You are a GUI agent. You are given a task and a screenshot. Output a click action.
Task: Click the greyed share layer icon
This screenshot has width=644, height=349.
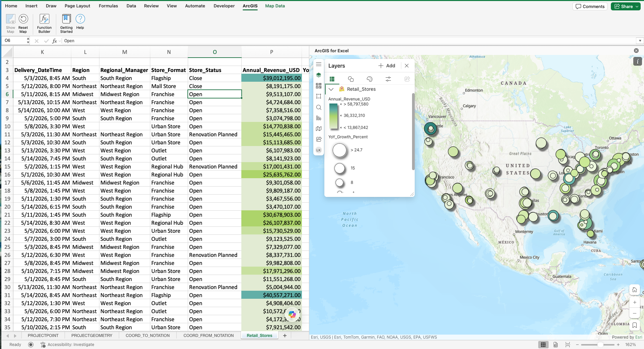[407, 79]
